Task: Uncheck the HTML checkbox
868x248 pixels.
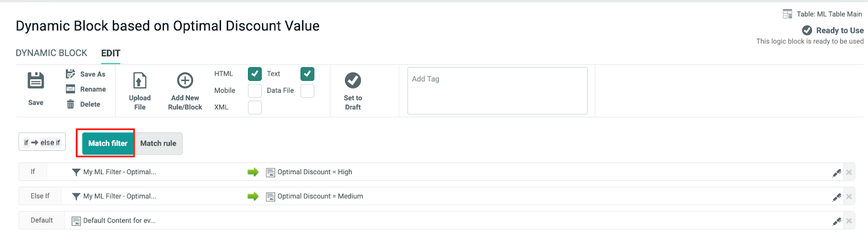Action: (254, 74)
